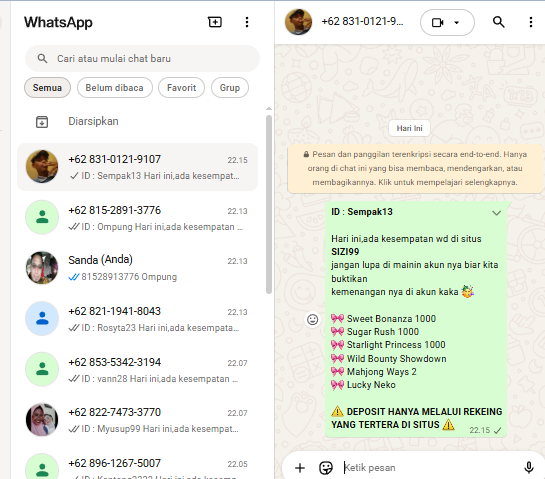Show only Grup chats
Image resolution: width=545 pixels, height=479 pixels.
(x=230, y=88)
